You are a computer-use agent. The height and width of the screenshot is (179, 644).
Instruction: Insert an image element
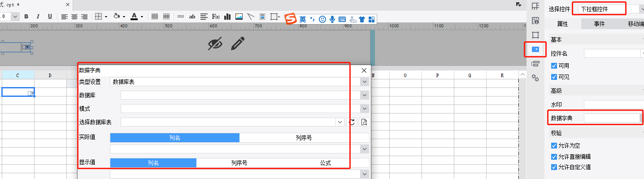(239, 17)
